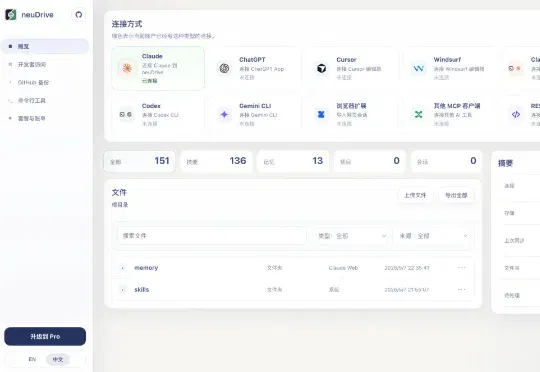Open 命令行工具 in the sidebar
The width and height of the screenshot is (540, 372).
(45, 101)
